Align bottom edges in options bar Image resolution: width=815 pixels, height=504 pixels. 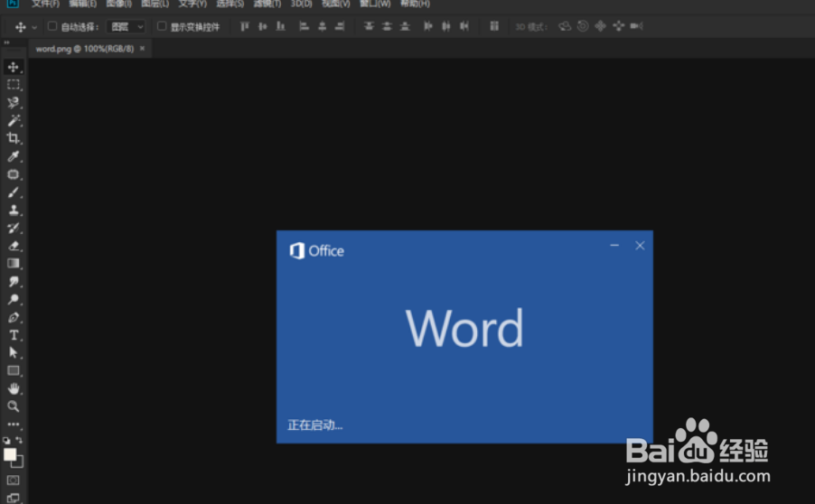pyautogui.click(x=281, y=26)
